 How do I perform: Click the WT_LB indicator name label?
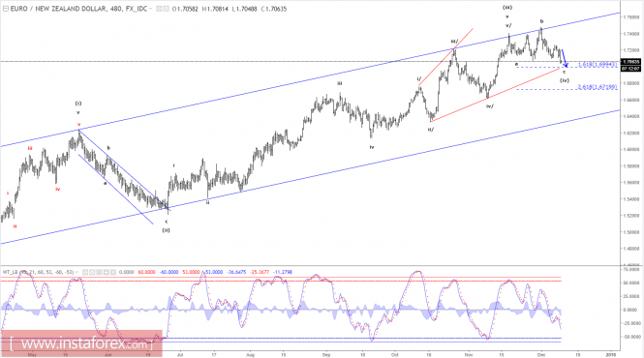tap(10, 272)
